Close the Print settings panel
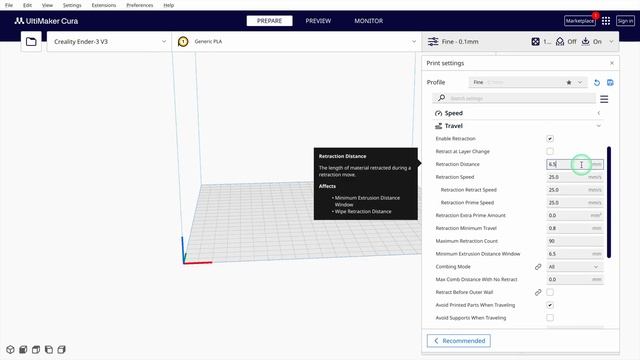Screen dimensions: 640x360 [612, 63]
